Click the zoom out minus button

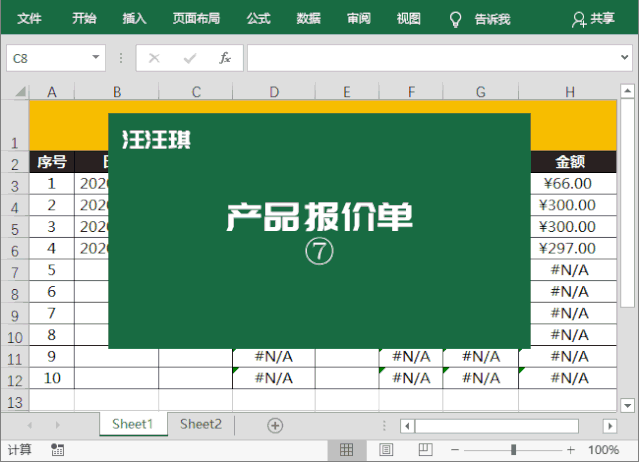(455, 450)
